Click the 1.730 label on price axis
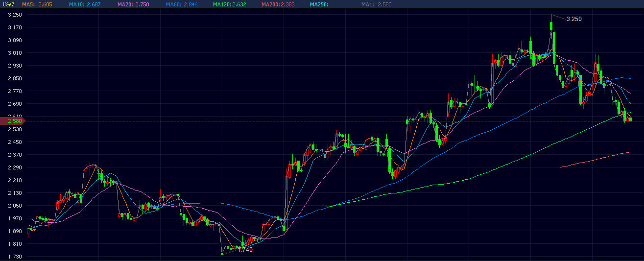 [15, 257]
